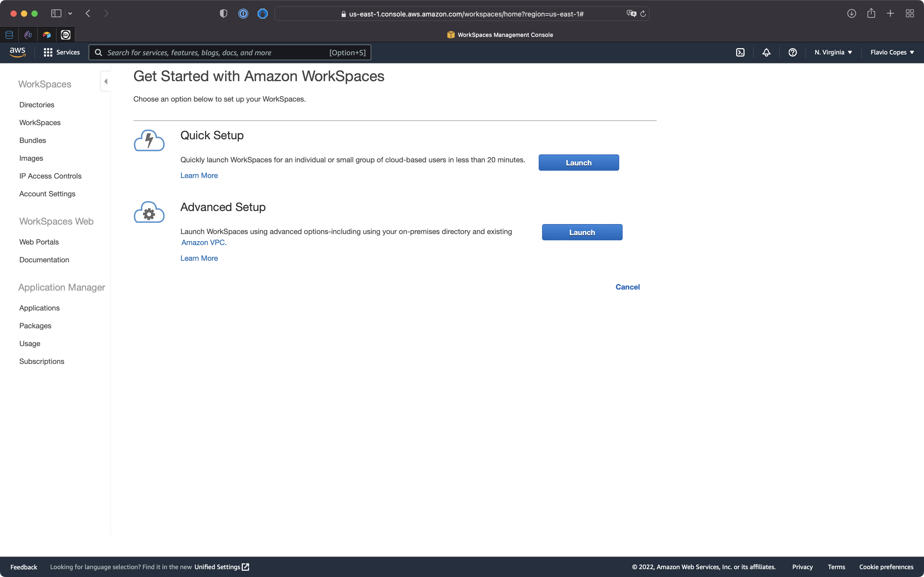Click the AWS logo home icon
Image resolution: width=924 pixels, height=577 pixels.
click(18, 52)
